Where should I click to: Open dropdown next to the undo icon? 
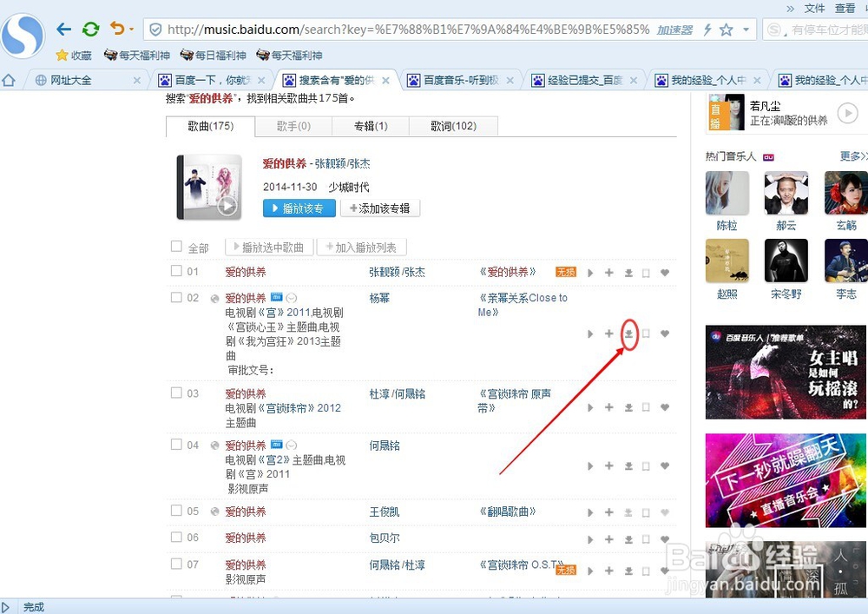pos(131,30)
